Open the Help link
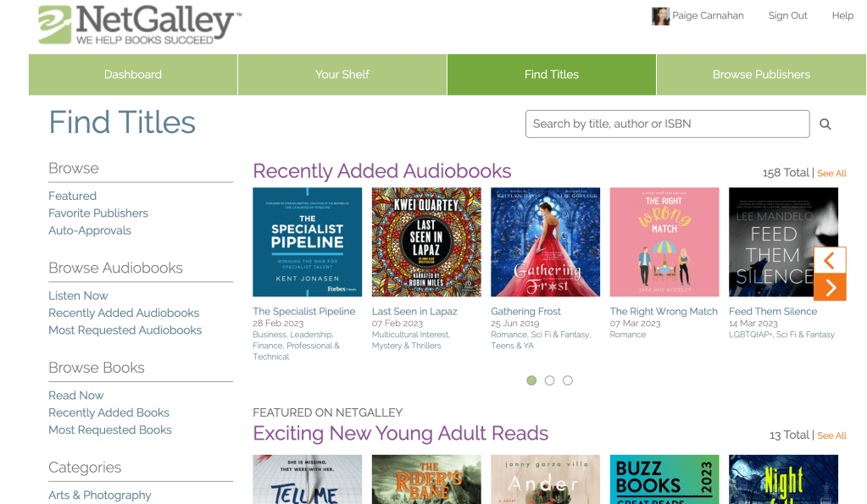867x504 pixels. 842,16
